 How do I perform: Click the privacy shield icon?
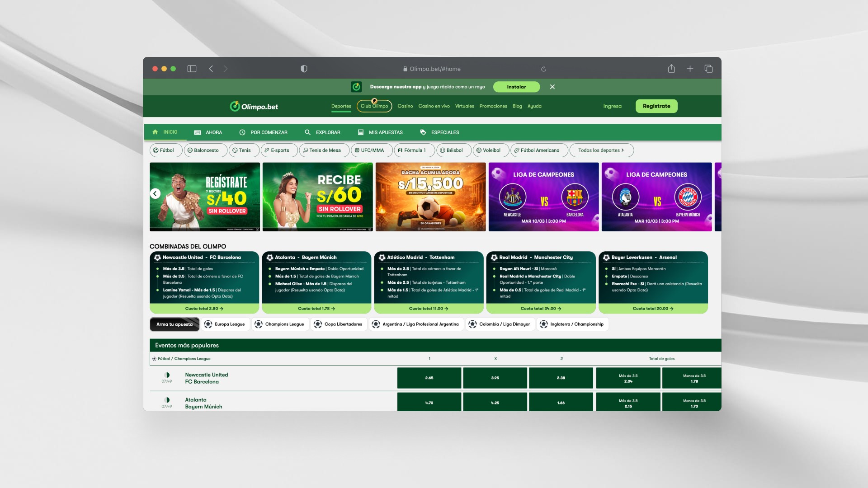click(304, 69)
